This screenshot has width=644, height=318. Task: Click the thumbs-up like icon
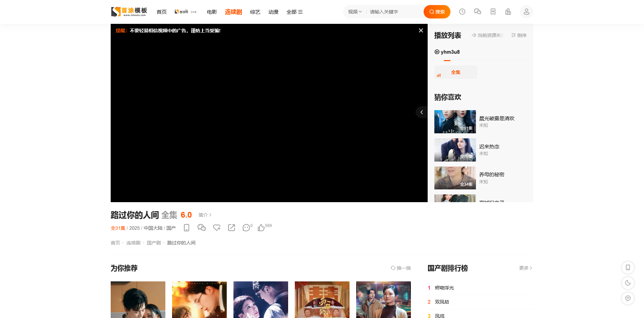click(261, 228)
